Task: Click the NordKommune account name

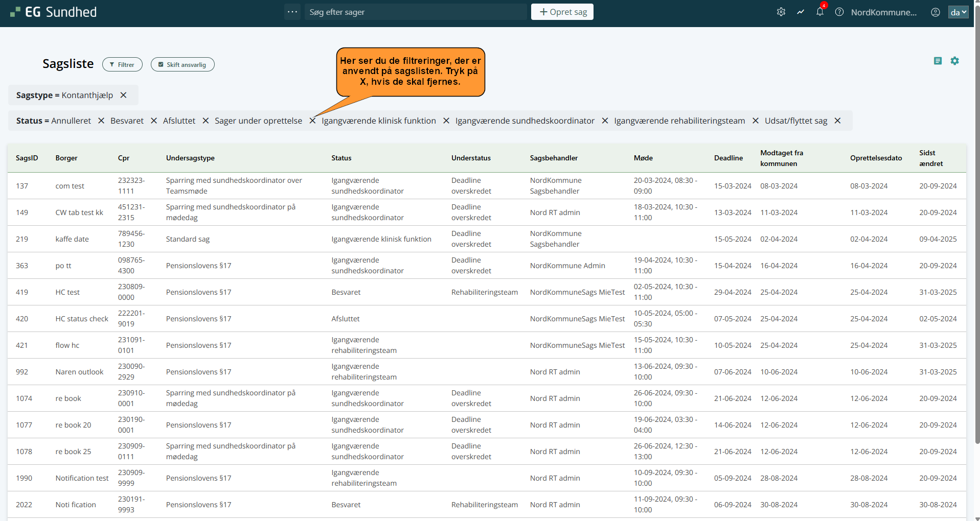Action: [884, 12]
